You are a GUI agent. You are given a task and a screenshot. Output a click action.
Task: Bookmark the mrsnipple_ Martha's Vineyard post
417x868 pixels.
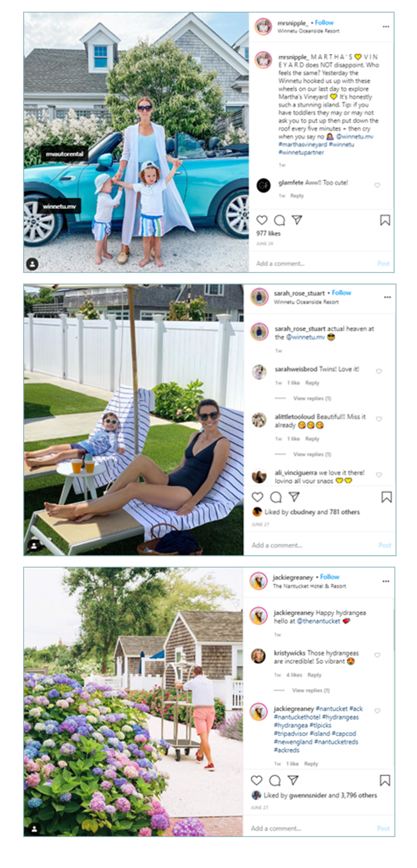point(385,220)
